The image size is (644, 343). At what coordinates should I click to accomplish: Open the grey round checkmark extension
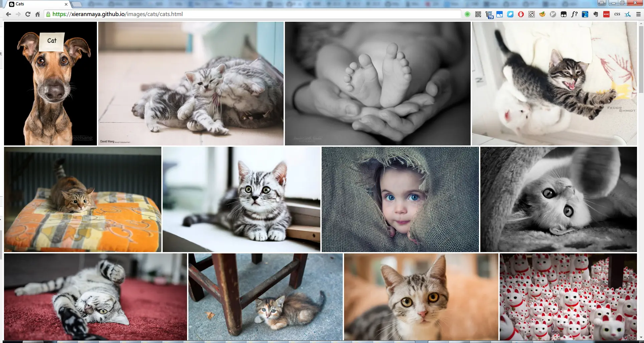click(x=553, y=14)
